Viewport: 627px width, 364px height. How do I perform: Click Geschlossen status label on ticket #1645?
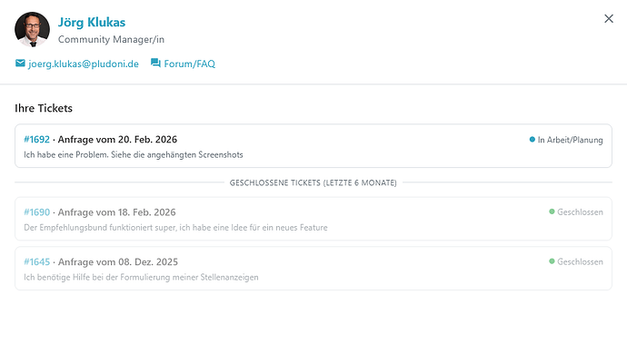click(580, 261)
